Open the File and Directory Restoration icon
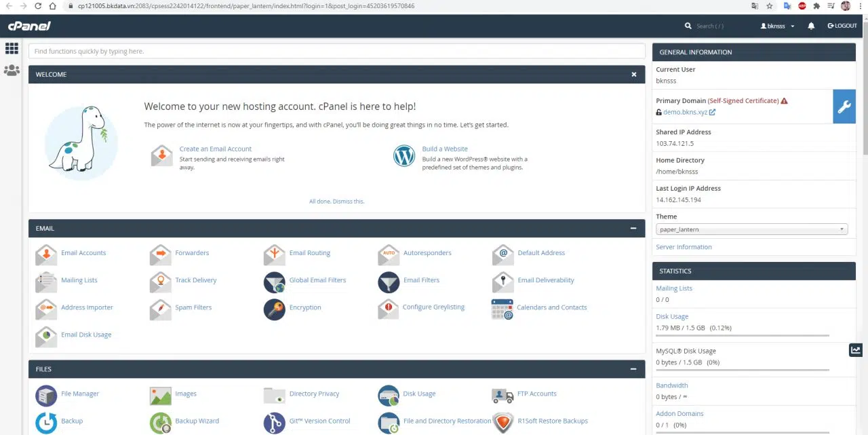This screenshot has width=868, height=435. tap(389, 422)
